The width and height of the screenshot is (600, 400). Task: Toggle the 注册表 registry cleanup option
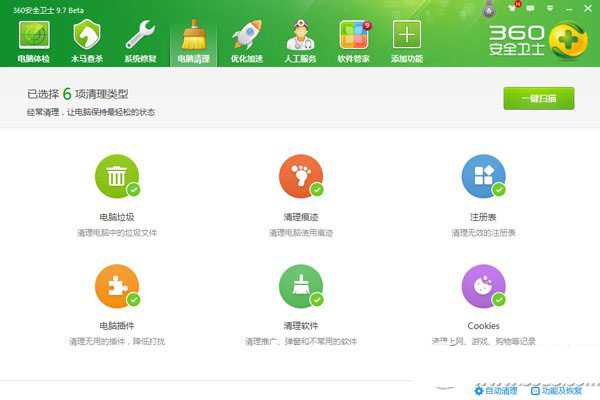[x=483, y=177]
